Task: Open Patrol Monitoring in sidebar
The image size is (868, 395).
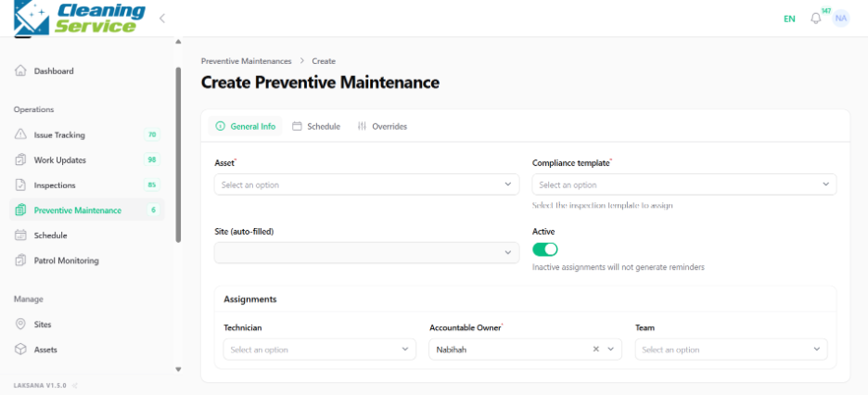Action: click(87, 260)
